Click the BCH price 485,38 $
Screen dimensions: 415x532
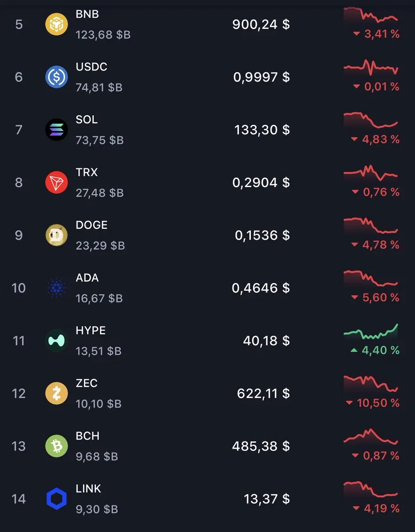(261, 446)
